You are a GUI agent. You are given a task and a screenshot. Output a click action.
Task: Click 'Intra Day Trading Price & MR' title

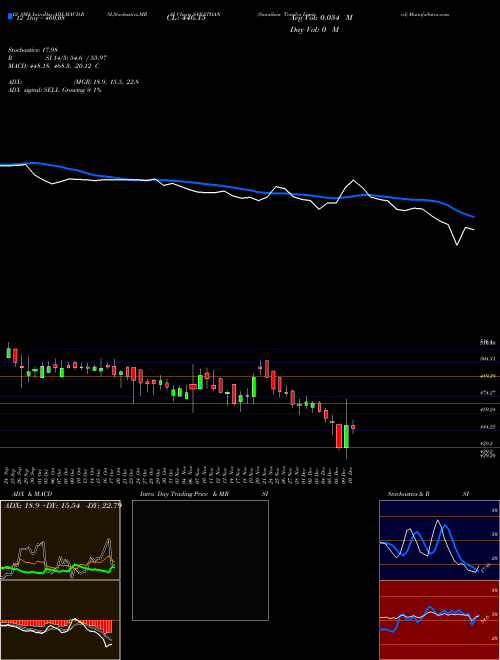pyautogui.click(x=184, y=494)
